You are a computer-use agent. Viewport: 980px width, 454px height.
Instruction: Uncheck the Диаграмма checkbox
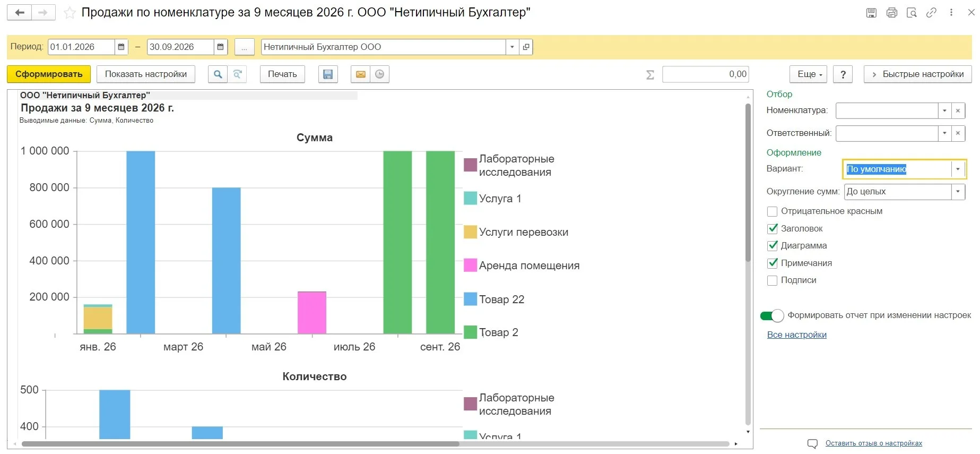(x=773, y=246)
